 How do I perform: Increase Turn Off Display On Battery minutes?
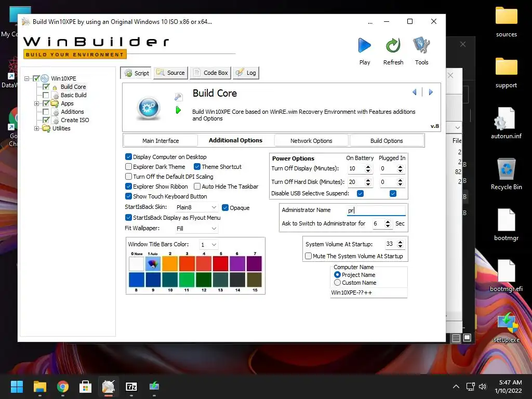pos(368,167)
